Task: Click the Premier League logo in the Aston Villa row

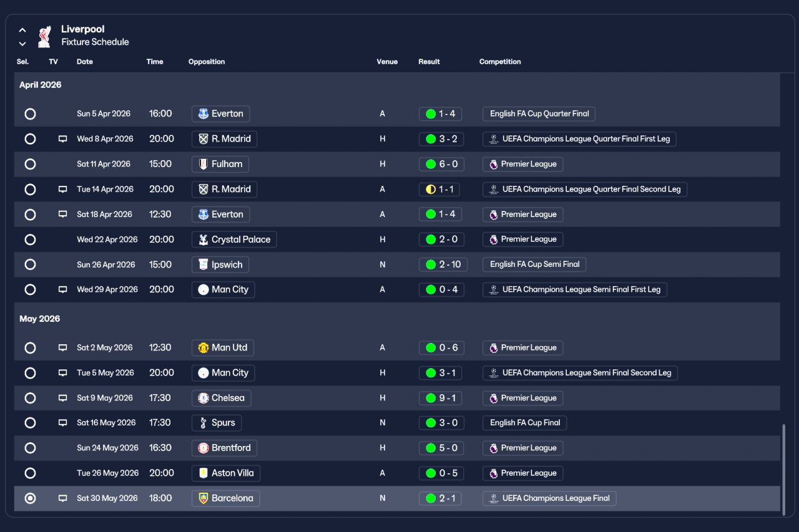Action: pyautogui.click(x=493, y=473)
